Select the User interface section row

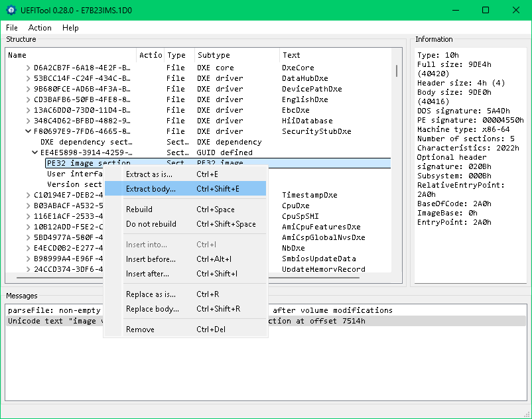[75, 174]
